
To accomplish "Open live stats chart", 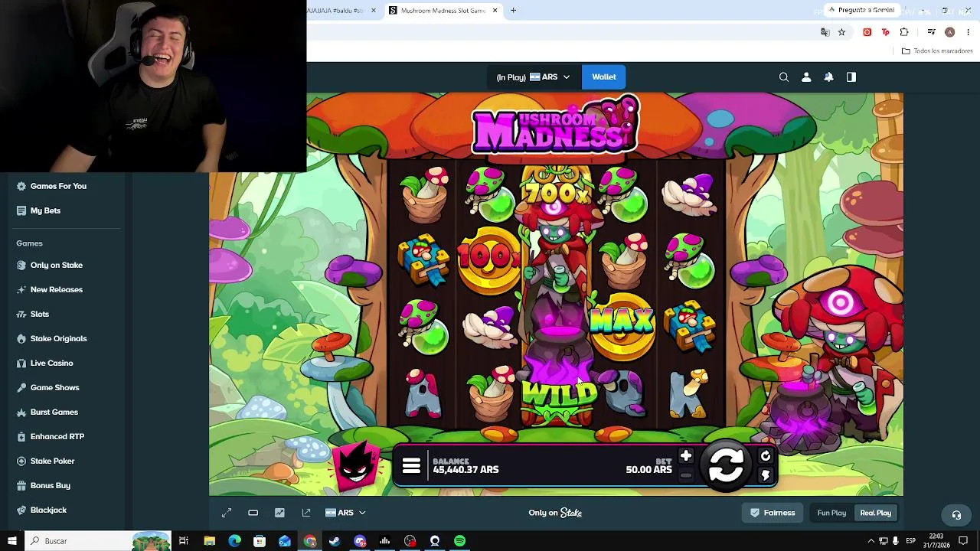I will 279,513.
